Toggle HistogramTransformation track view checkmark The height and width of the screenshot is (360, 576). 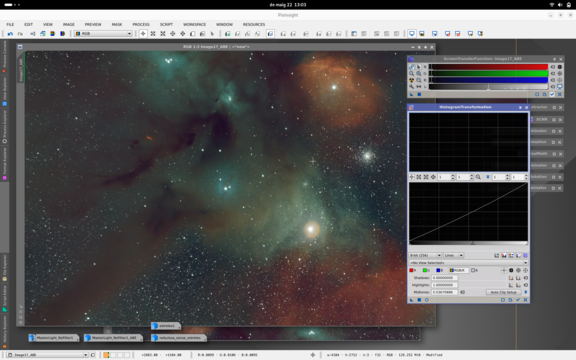tap(518, 300)
